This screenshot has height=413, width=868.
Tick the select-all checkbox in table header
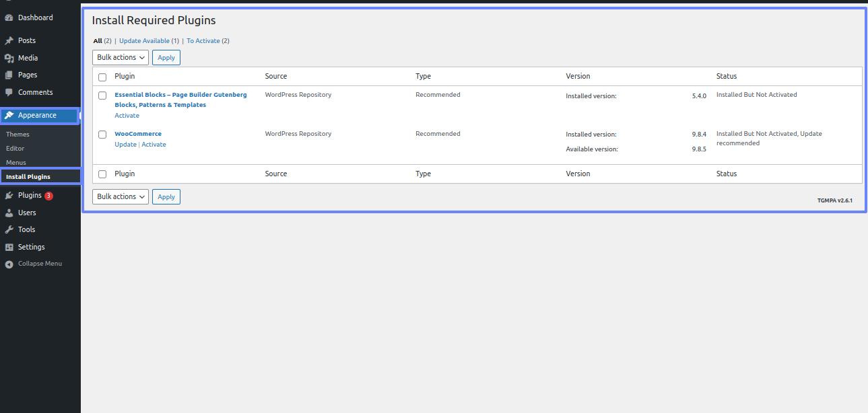(x=102, y=77)
